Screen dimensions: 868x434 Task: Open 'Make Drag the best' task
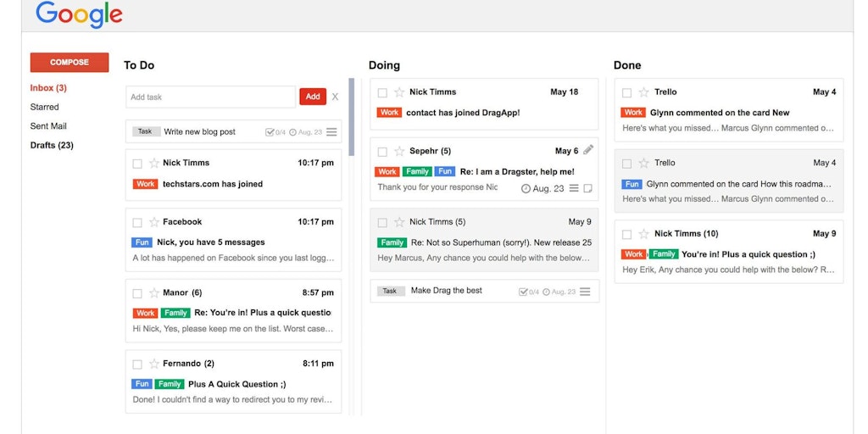point(446,291)
